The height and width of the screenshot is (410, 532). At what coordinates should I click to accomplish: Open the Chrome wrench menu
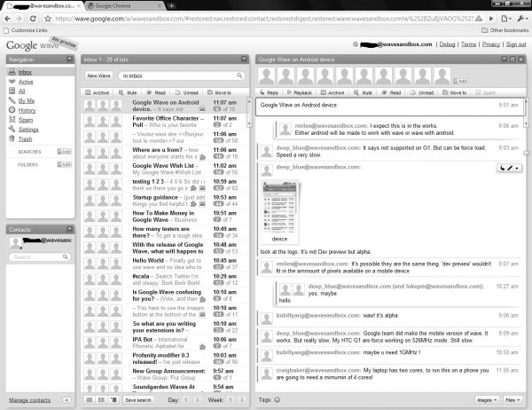pyautogui.click(x=522, y=19)
